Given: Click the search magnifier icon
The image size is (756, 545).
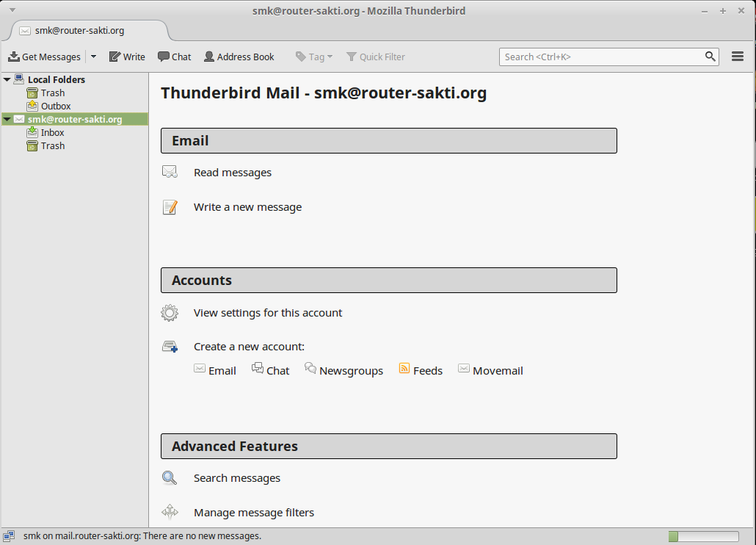Looking at the screenshot, I should click(709, 57).
